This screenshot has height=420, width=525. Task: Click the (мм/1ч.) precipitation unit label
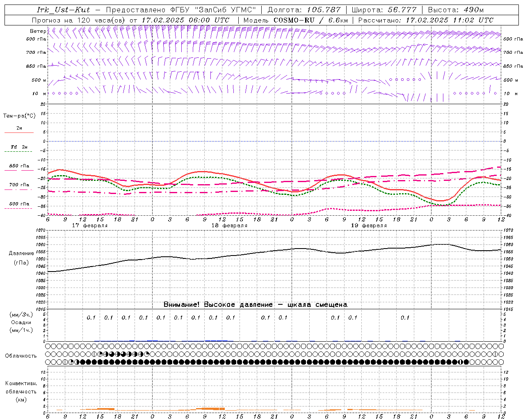click(x=21, y=330)
